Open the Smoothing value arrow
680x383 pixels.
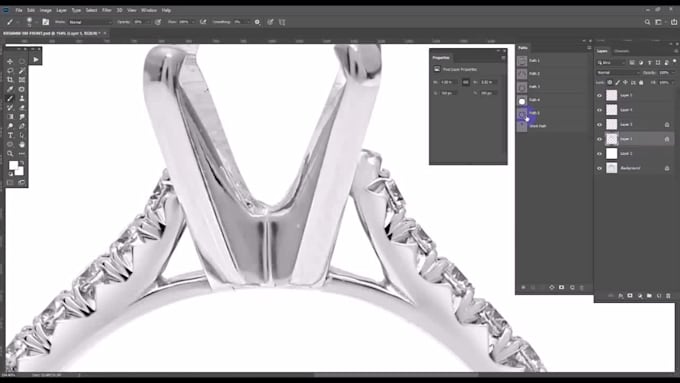tap(249, 22)
